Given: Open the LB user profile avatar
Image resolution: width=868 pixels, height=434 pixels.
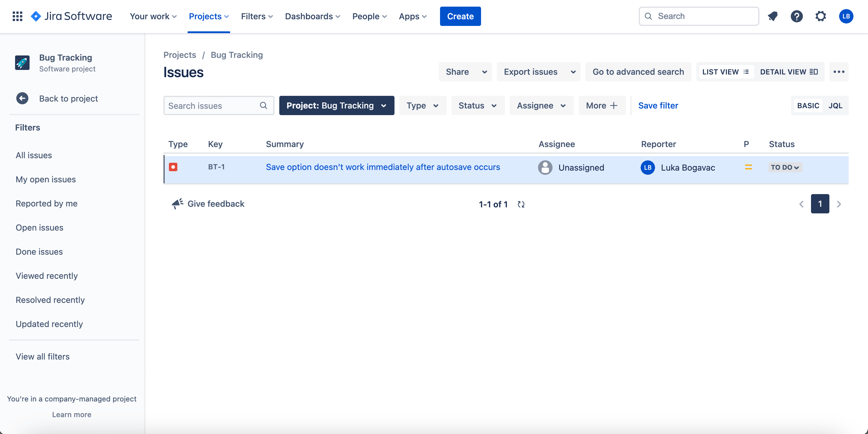Looking at the screenshot, I should click(x=846, y=16).
